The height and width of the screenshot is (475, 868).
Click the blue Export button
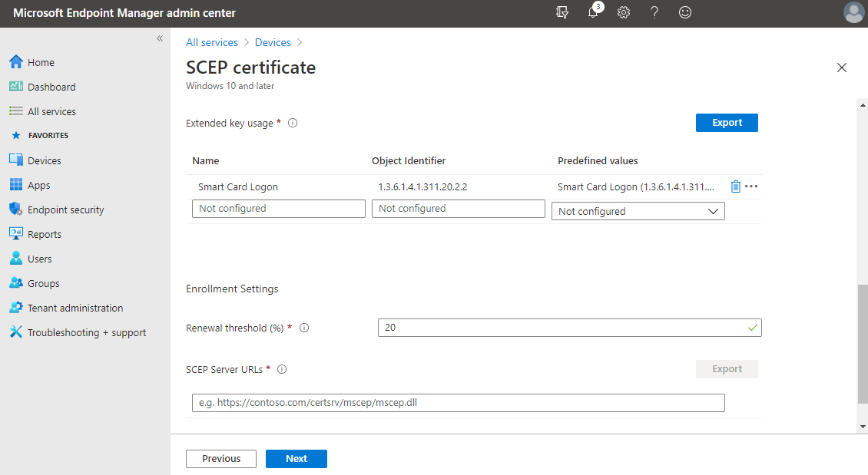727,123
